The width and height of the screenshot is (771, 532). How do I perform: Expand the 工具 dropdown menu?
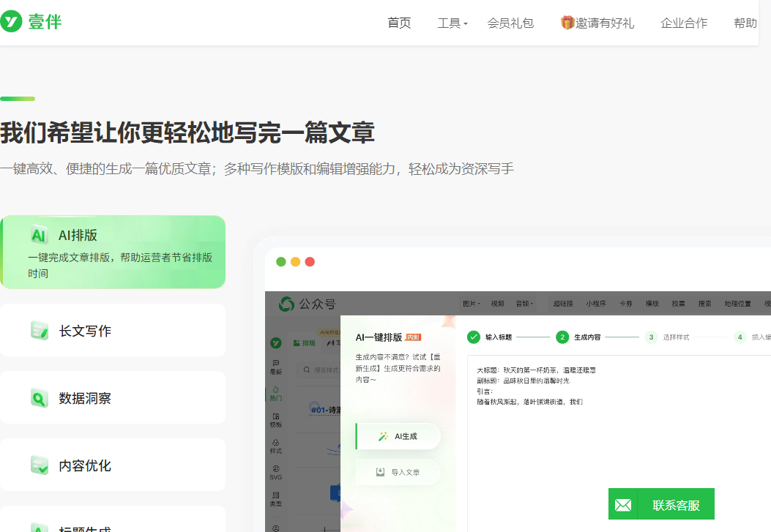[452, 23]
